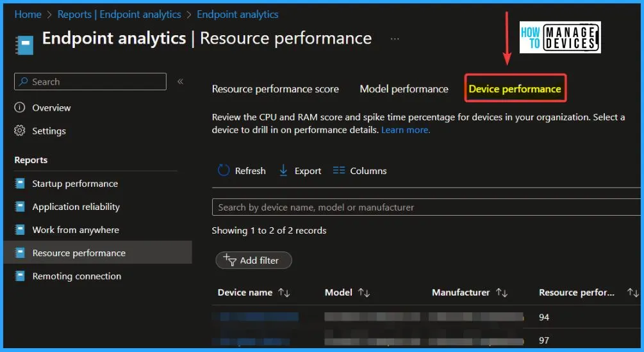Sort by Device name column header
Image resolution: width=644 pixels, height=352 pixels.
pyautogui.click(x=245, y=292)
